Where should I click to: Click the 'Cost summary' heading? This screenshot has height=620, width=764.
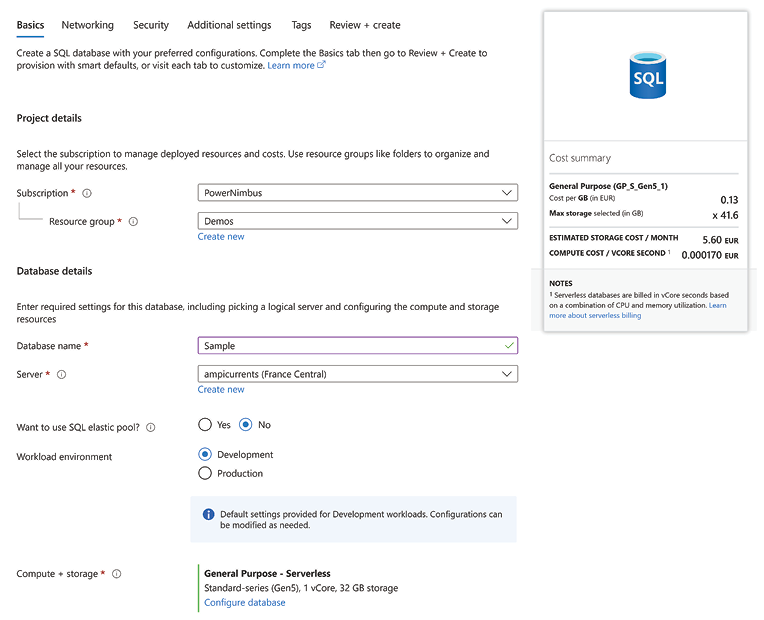(580, 158)
